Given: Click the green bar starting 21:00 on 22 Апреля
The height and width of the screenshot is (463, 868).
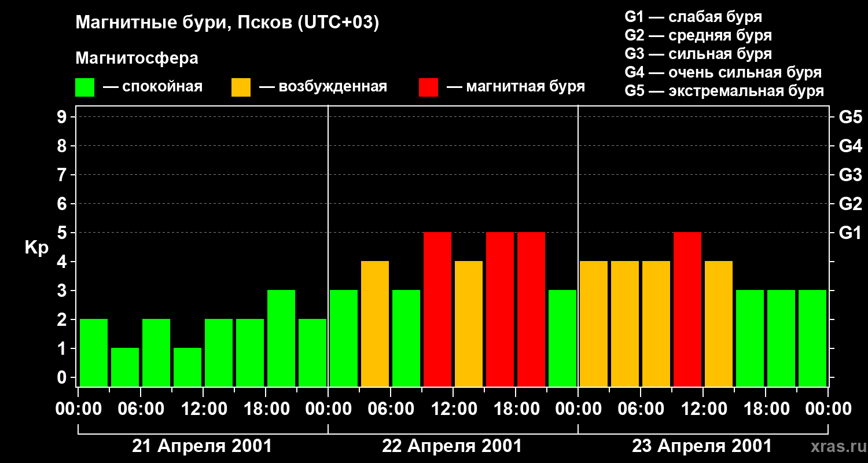Looking at the screenshot, I should point(562,338).
